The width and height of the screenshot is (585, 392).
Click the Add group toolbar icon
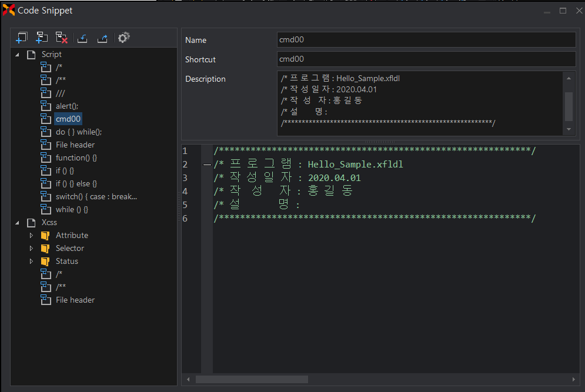[x=22, y=38]
